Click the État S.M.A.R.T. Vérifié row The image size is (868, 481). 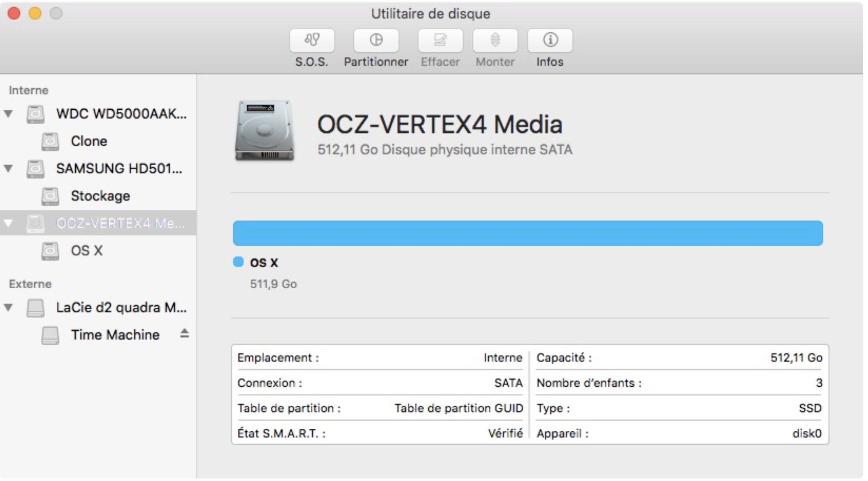click(380, 434)
